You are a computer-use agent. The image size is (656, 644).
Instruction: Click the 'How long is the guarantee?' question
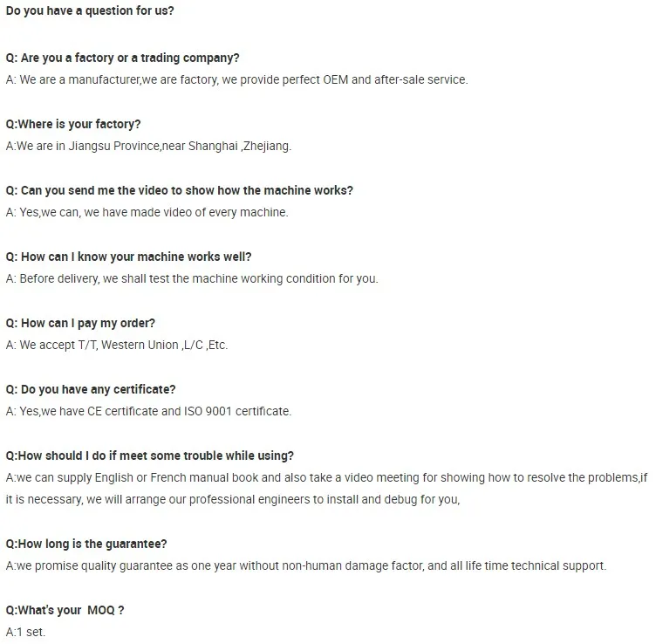[86, 544]
